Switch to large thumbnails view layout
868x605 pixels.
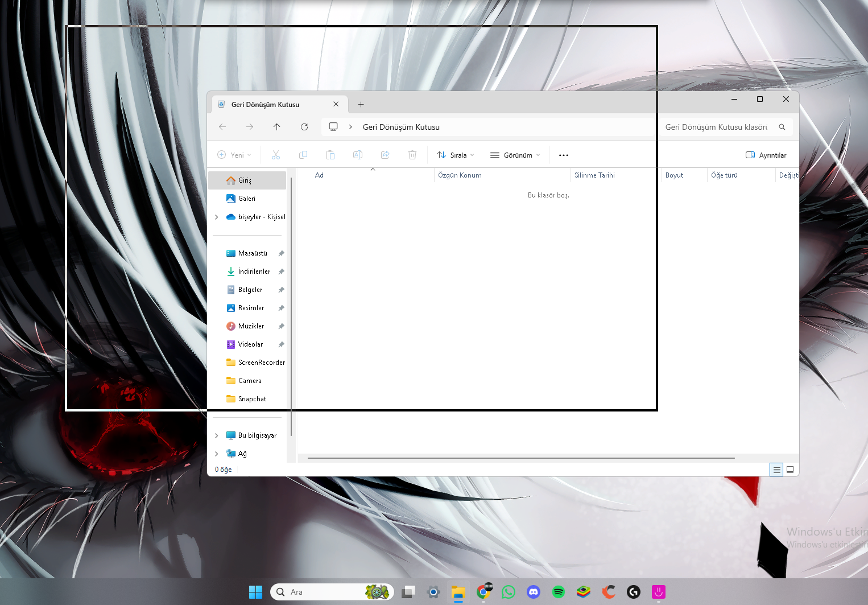[790, 470]
